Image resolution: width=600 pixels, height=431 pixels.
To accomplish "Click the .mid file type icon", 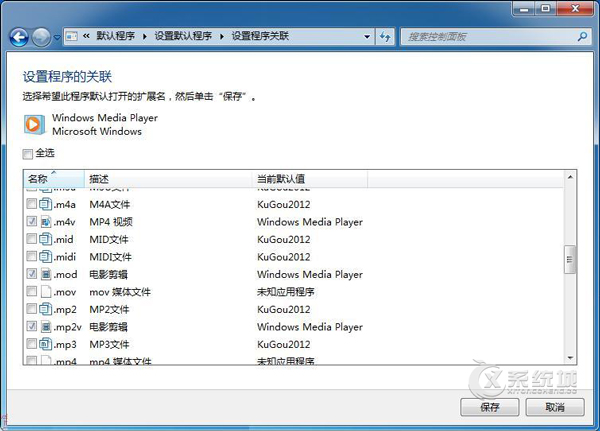I will point(46,239).
